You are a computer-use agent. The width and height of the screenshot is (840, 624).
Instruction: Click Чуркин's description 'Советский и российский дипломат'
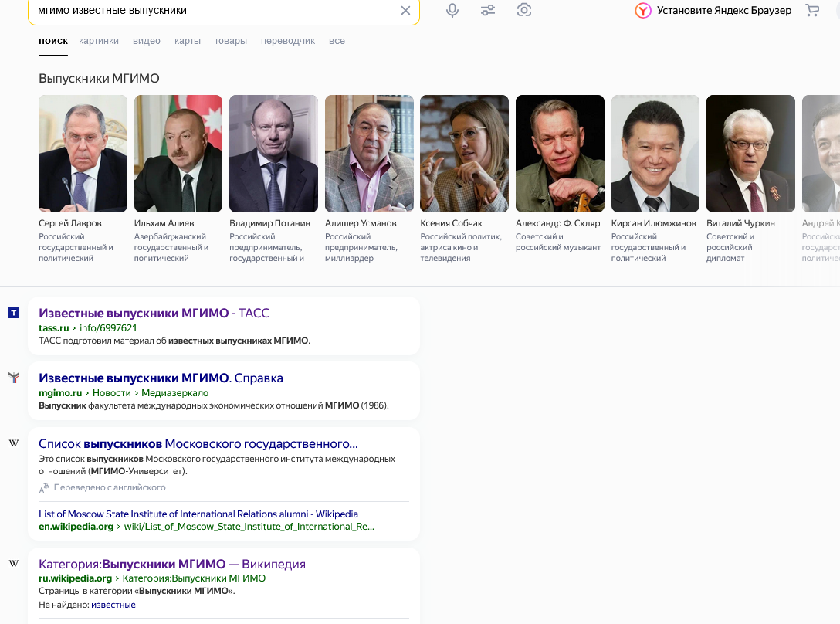(x=730, y=247)
